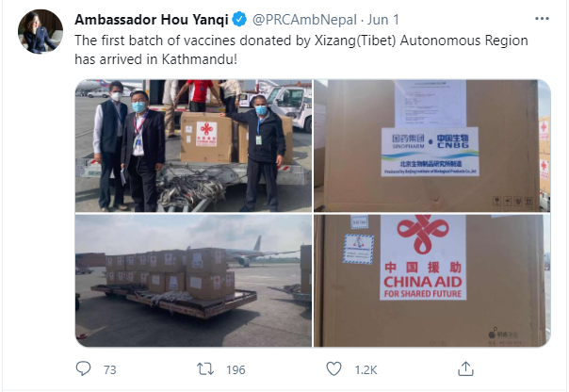
Task: View photo of men standing by boxes
Action: [193, 145]
